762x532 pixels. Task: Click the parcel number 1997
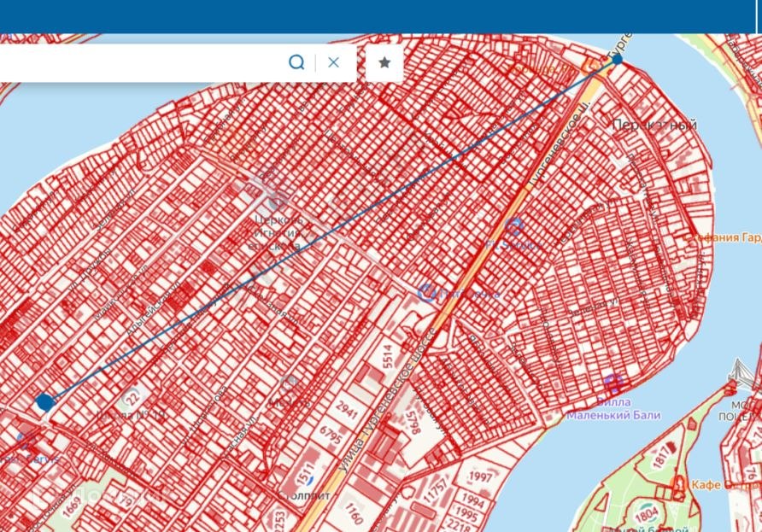pyautogui.click(x=480, y=476)
